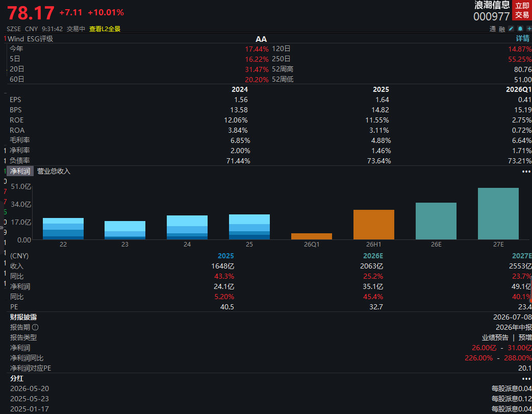Click the 业绩预告 | 预增 report type
The height and width of the screenshot is (414, 532).
click(x=506, y=337)
